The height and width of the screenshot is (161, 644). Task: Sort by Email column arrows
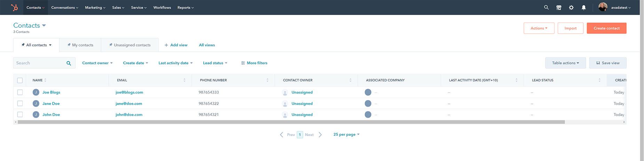point(184,80)
